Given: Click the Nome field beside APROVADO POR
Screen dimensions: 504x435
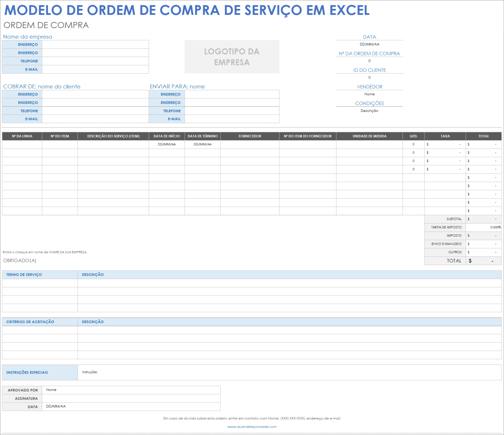Looking at the screenshot, I should coord(132,390).
